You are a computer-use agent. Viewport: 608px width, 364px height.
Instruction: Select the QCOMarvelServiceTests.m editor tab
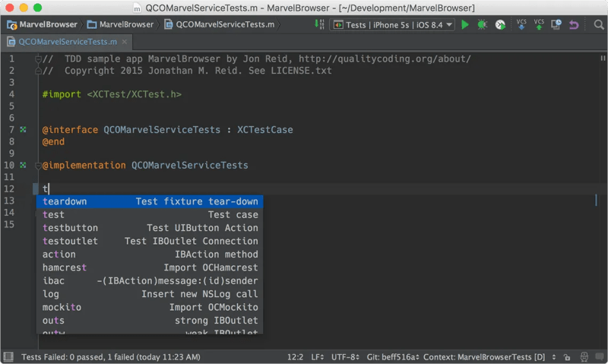[x=68, y=42]
